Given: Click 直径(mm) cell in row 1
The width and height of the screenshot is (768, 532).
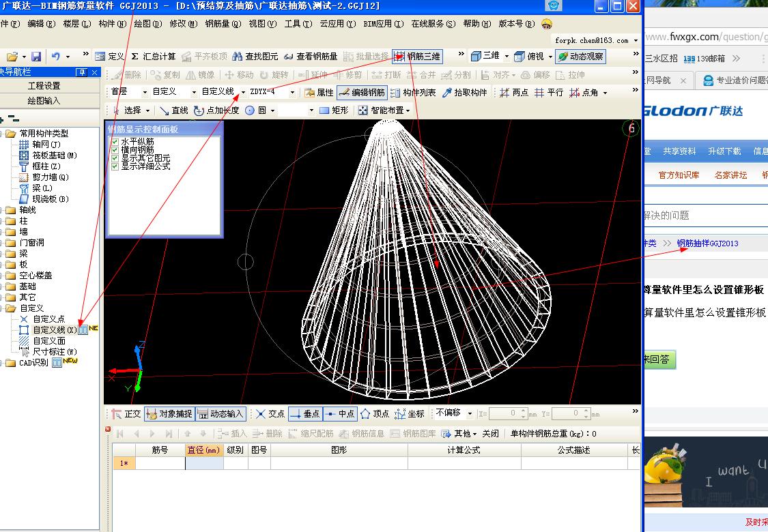Looking at the screenshot, I should pos(204,463).
